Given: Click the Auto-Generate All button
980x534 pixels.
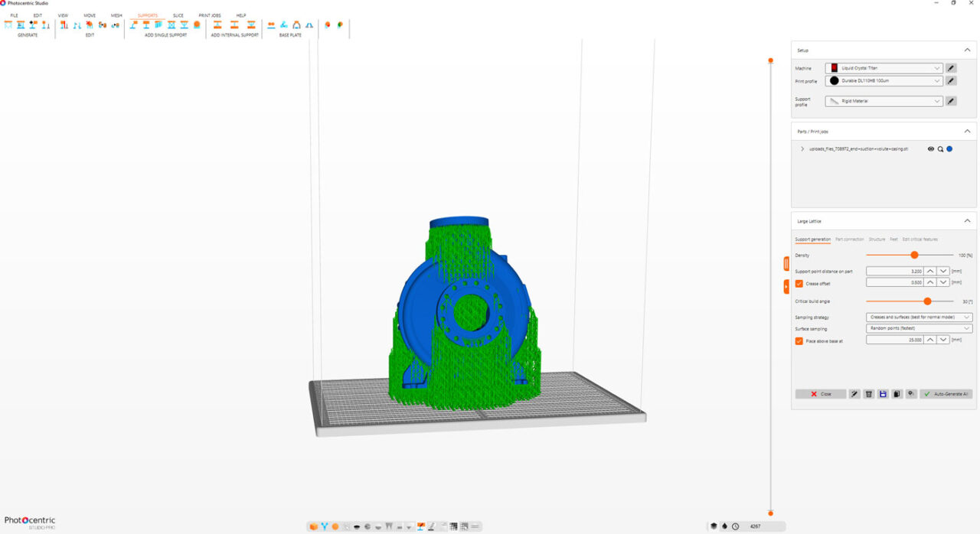Looking at the screenshot, I should (x=946, y=394).
